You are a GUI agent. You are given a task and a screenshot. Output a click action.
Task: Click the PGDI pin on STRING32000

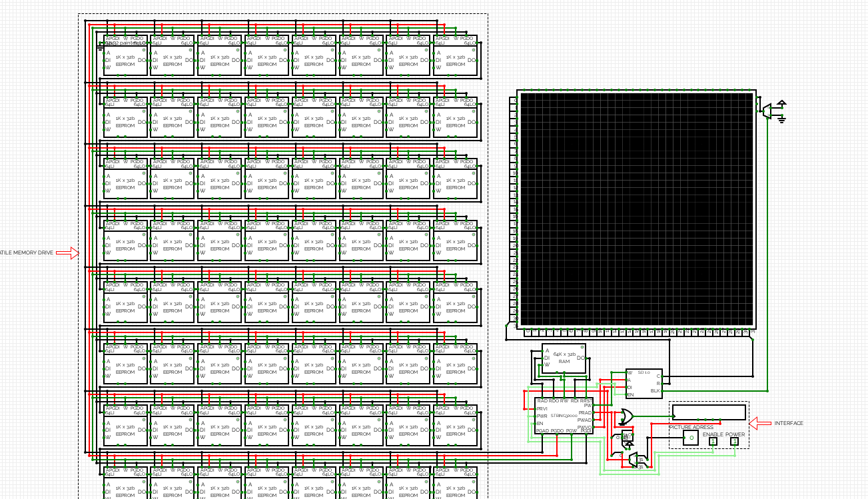586,434
